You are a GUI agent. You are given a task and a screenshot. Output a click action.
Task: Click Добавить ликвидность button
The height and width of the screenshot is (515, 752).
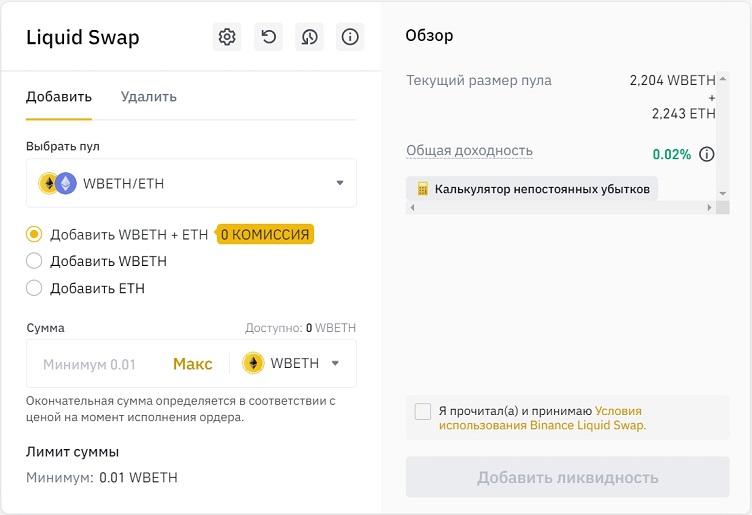click(x=567, y=477)
